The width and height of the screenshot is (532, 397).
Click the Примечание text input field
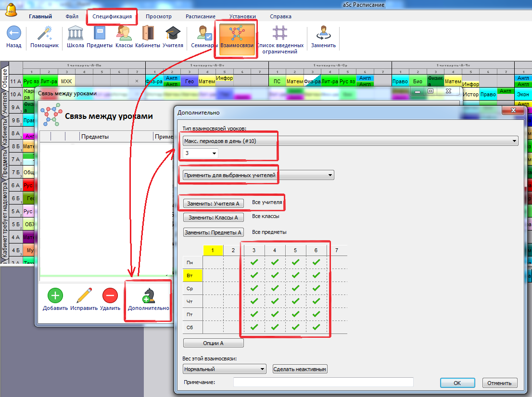pos(323,382)
